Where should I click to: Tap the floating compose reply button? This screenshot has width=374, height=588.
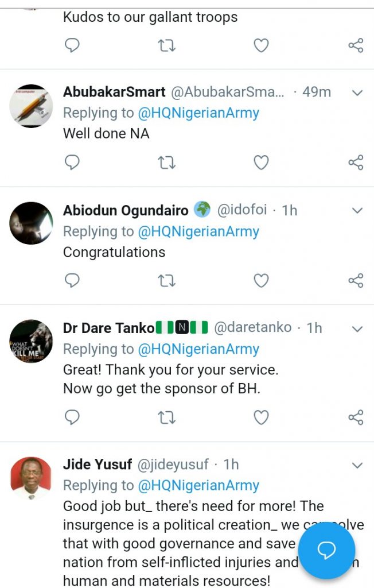point(326,550)
